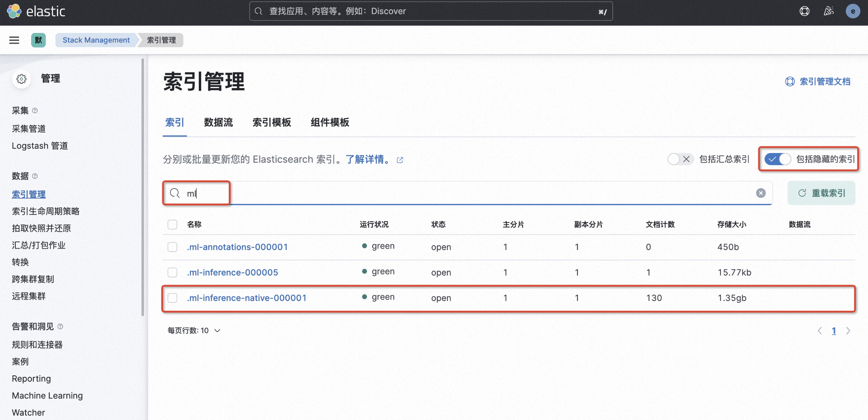Go to page 1 in pagination
Viewport: 868px width, 420px height.
[x=834, y=331]
